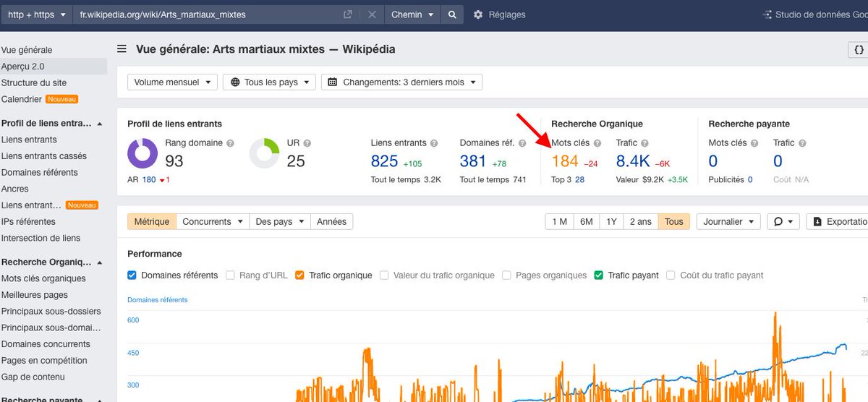Click the AR value 180
Image resolution: width=868 pixels, height=402 pixels.
[x=149, y=180]
